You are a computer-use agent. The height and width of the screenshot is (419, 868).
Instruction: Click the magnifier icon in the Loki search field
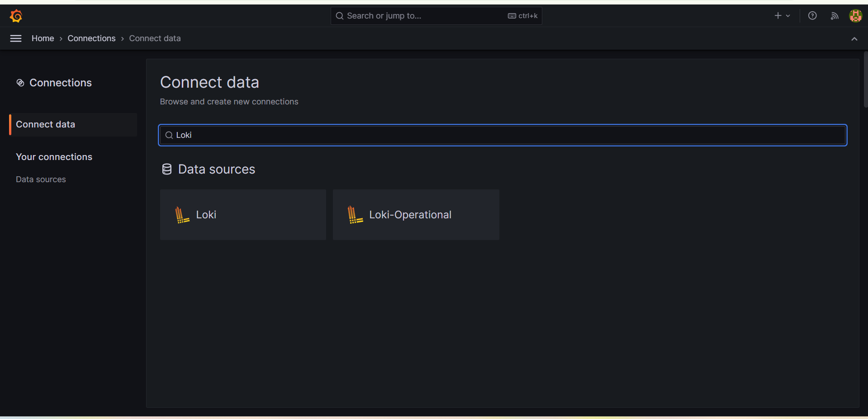(x=169, y=135)
